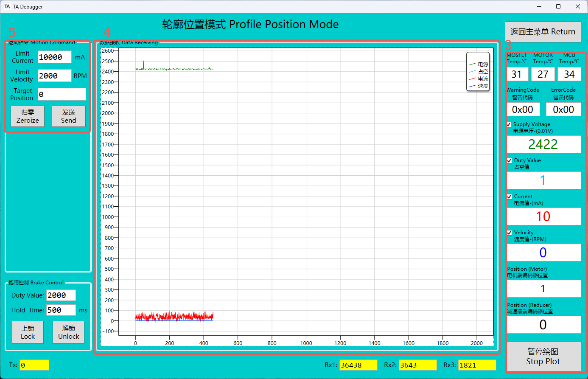This screenshot has width=588, height=379.
Task: Click the 速度 legend entry in chart
Action: (x=479, y=86)
